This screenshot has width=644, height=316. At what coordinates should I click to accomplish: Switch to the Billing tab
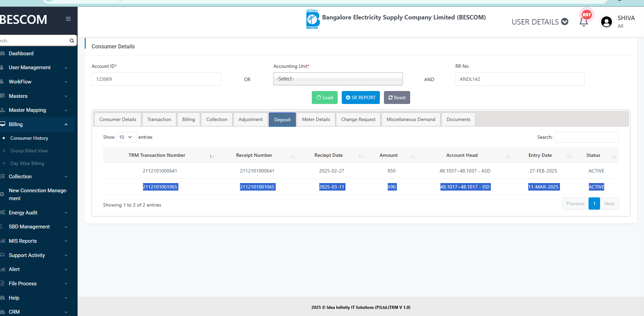tap(189, 119)
